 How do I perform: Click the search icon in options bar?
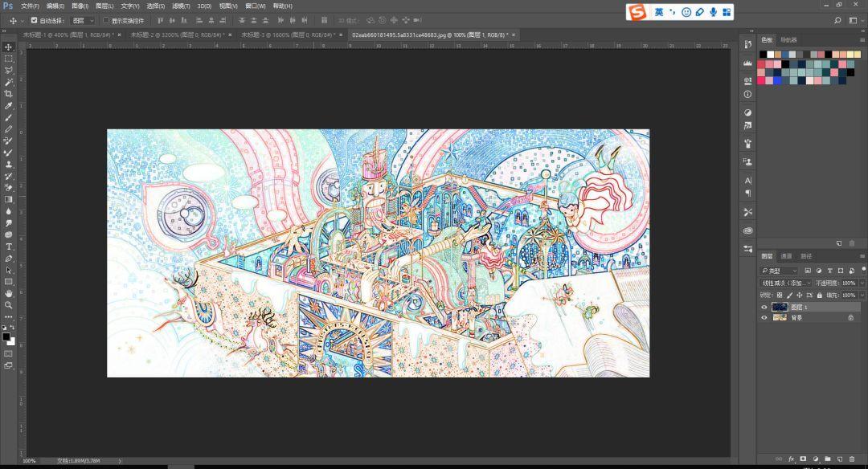click(x=837, y=20)
